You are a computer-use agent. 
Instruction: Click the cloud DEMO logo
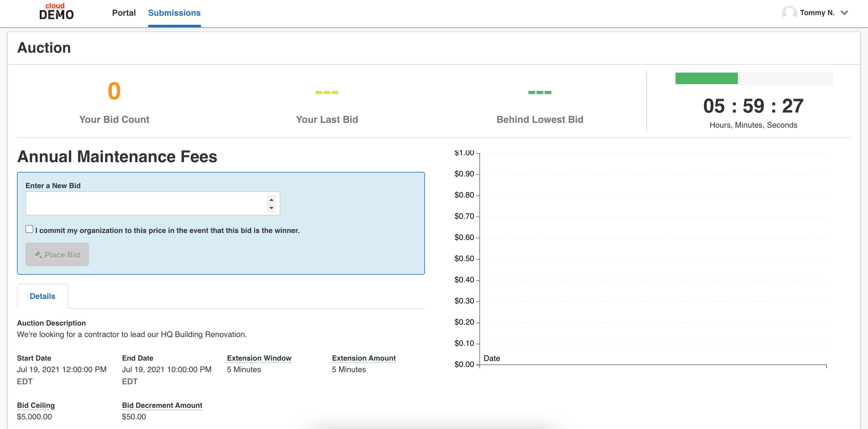(x=56, y=12)
